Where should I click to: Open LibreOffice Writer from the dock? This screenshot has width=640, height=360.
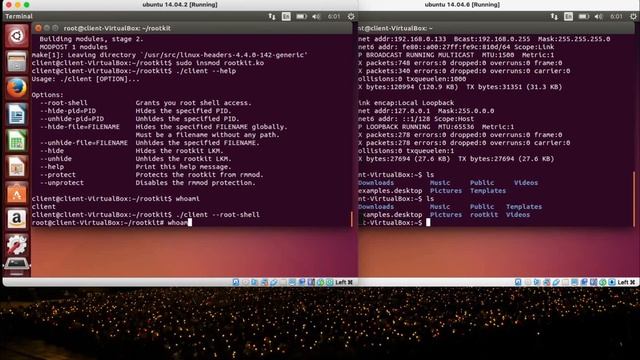(17, 114)
